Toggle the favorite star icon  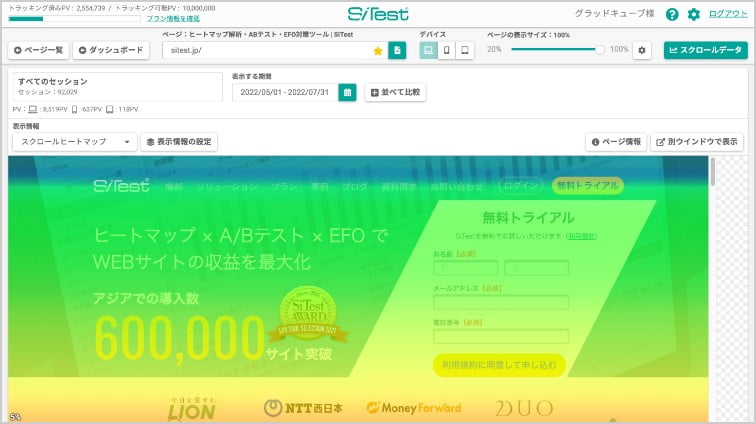pyautogui.click(x=378, y=51)
